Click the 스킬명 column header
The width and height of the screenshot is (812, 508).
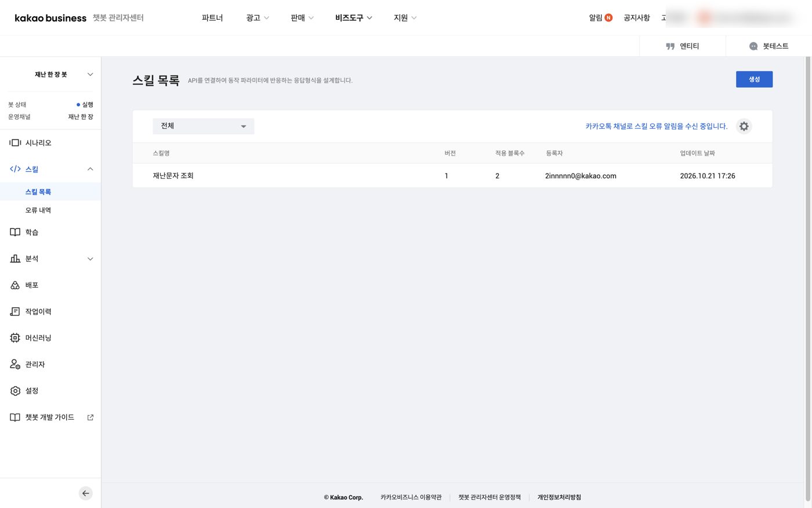161,153
